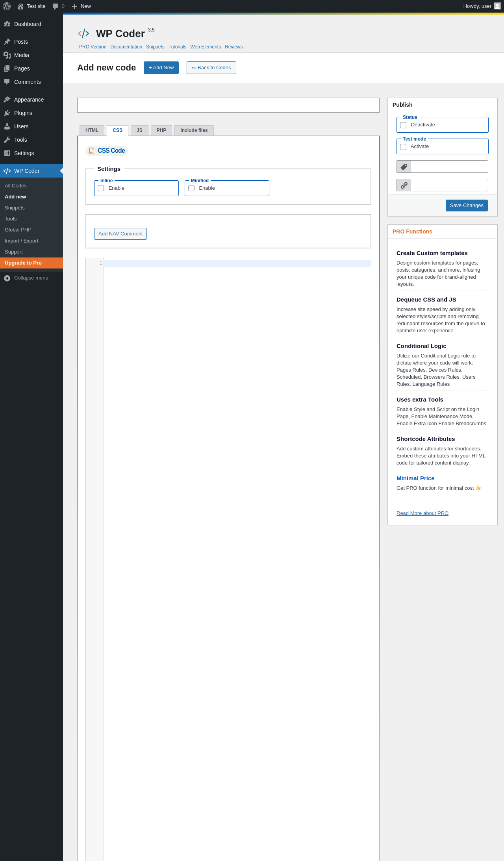Open the Web Elements link

pos(206,47)
